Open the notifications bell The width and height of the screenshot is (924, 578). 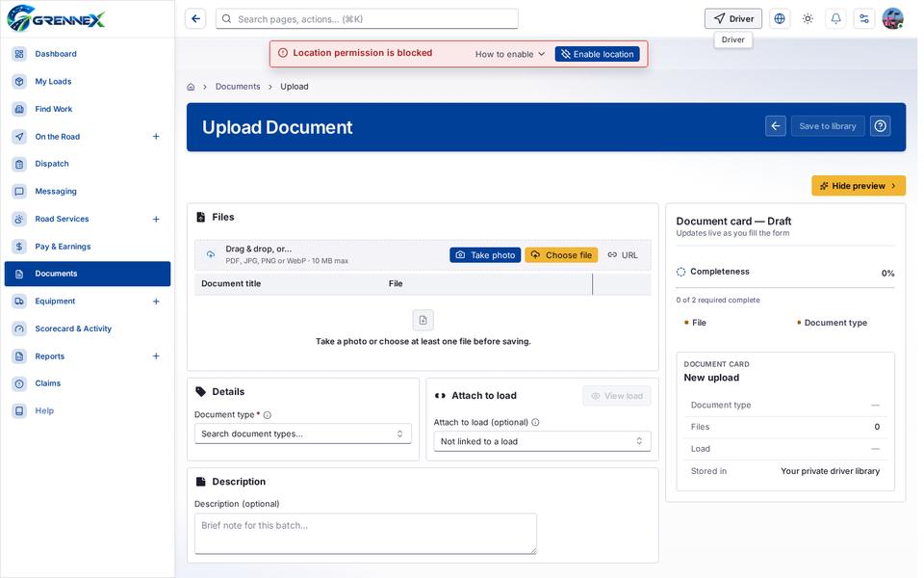pos(835,19)
